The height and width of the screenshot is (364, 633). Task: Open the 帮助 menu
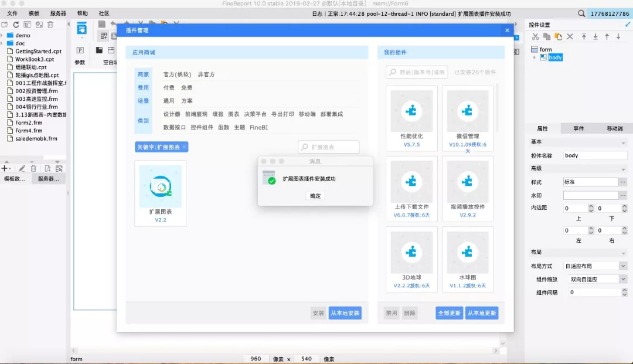point(83,13)
